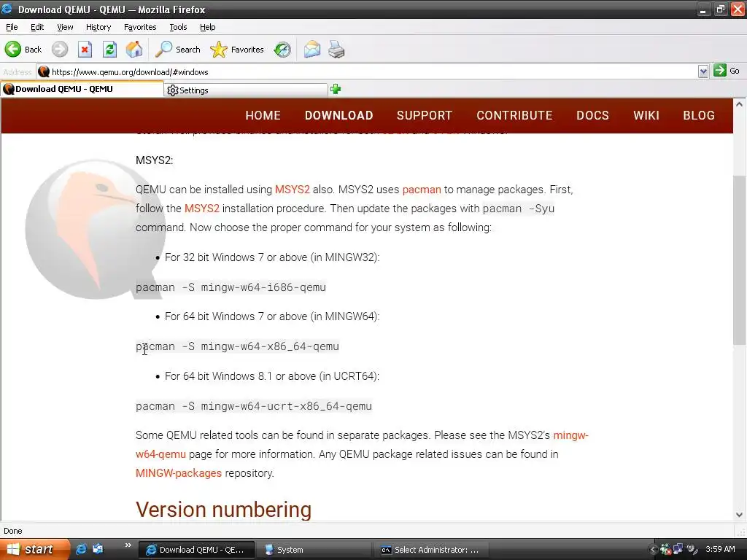Open the Favorites menu
747x560 pixels.
coord(140,27)
